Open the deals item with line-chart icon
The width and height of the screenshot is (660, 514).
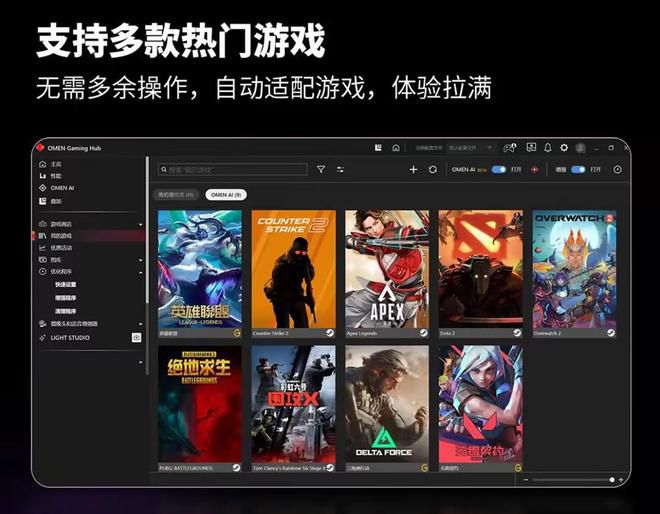pyautogui.click(x=55, y=248)
